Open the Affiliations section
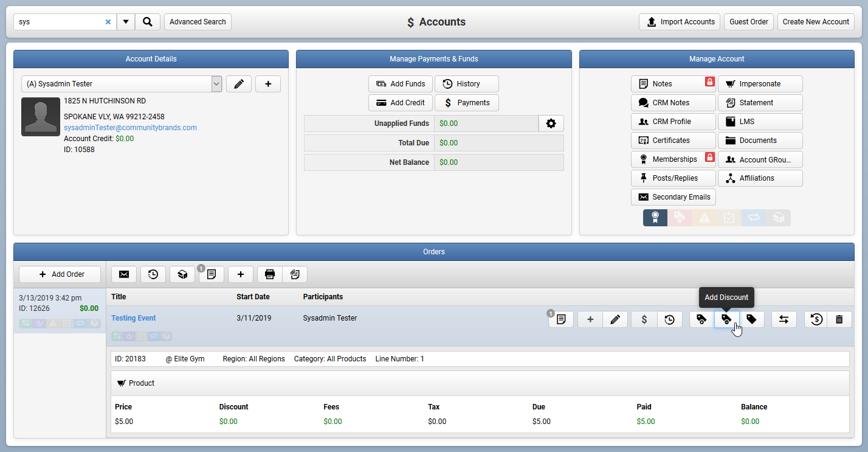 [x=760, y=178]
